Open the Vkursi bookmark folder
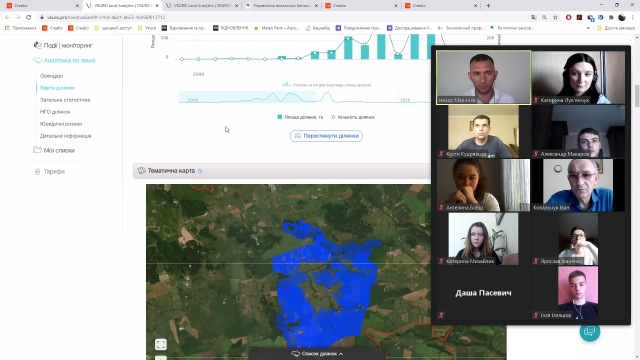640x360 pixels. click(x=147, y=28)
